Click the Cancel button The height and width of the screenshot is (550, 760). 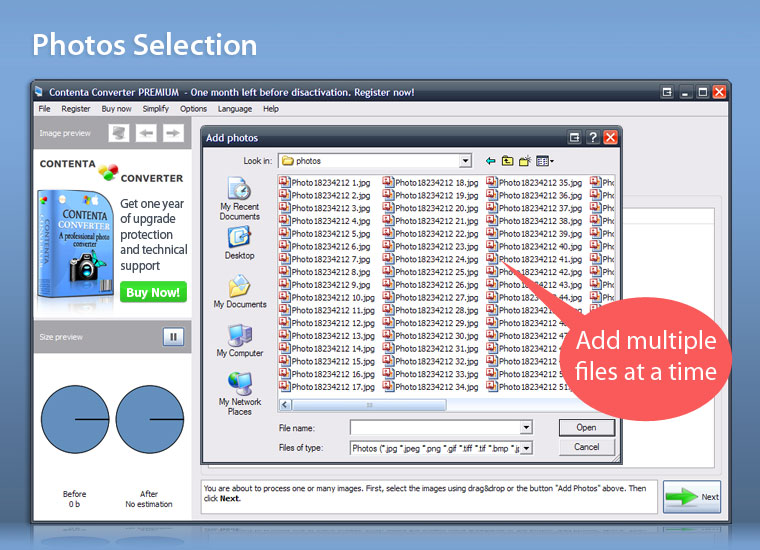click(x=586, y=447)
